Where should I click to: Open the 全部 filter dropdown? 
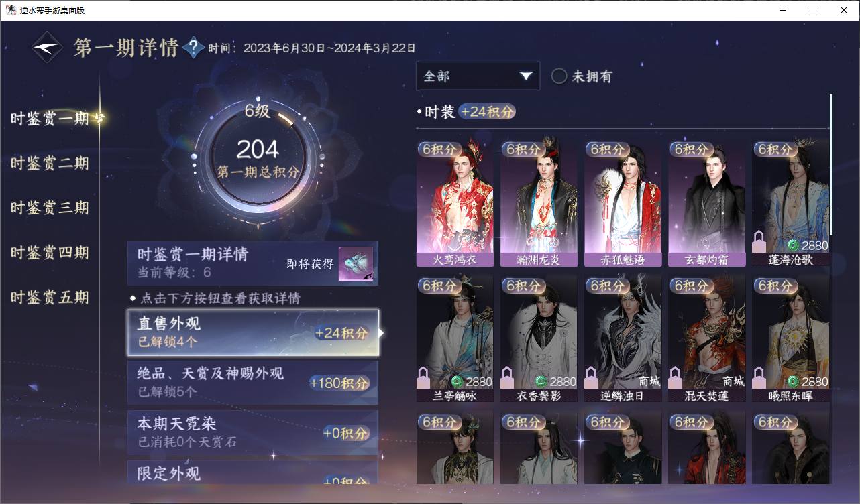(478, 76)
